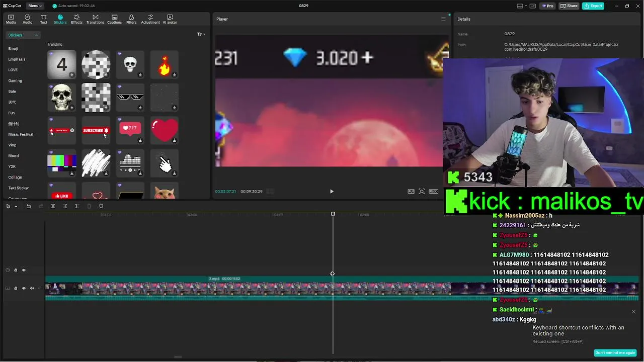Download the large skull sticker
Viewport: 644px width, 362px height.
click(72, 108)
